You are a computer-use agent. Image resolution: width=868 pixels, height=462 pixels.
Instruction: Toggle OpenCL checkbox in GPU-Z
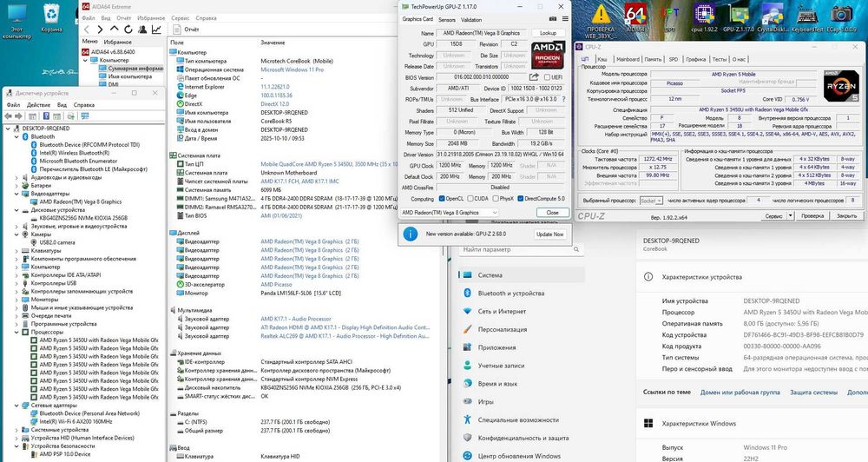click(x=442, y=198)
